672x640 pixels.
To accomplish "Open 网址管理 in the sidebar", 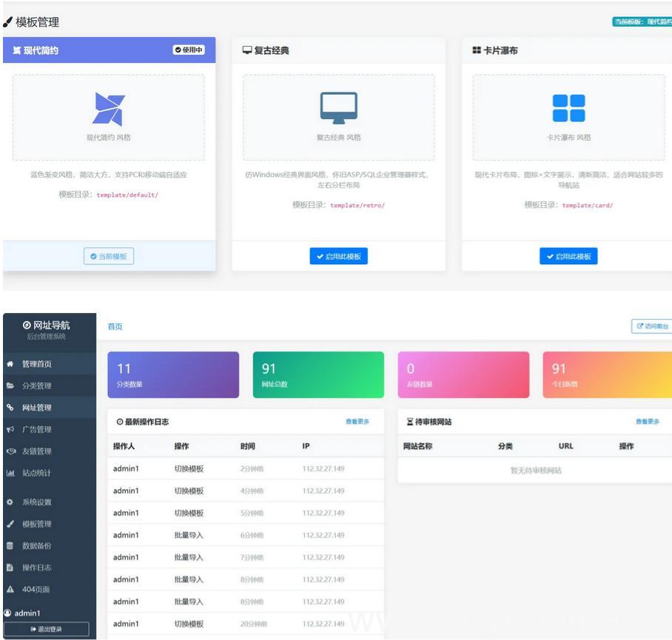I will tap(50, 408).
